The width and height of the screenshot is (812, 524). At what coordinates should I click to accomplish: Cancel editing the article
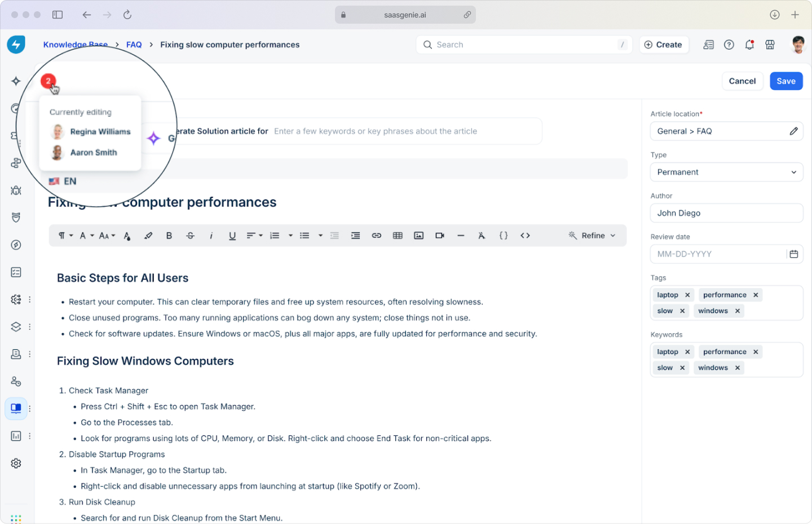pos(743,81)
